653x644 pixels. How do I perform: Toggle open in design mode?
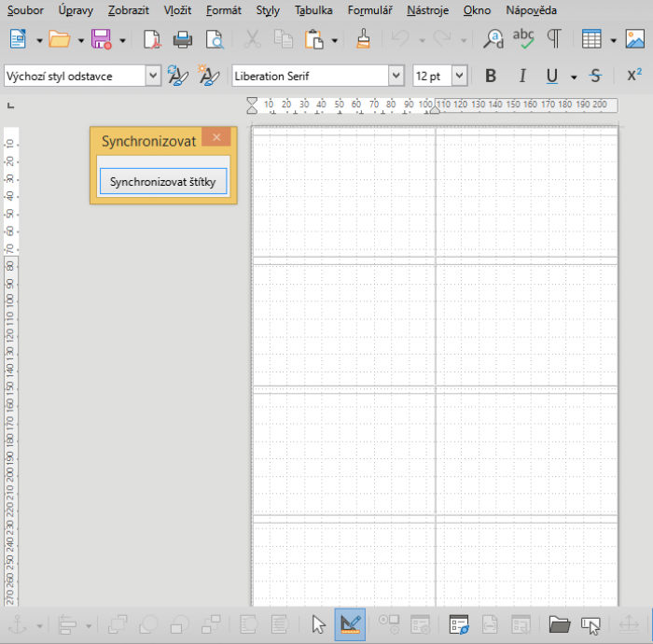click(560, 624)
